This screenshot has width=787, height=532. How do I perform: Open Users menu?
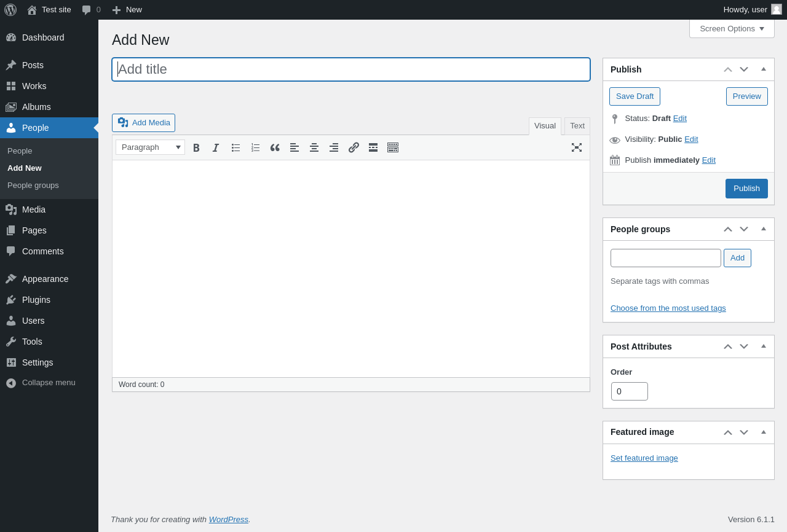pos(49,321)
